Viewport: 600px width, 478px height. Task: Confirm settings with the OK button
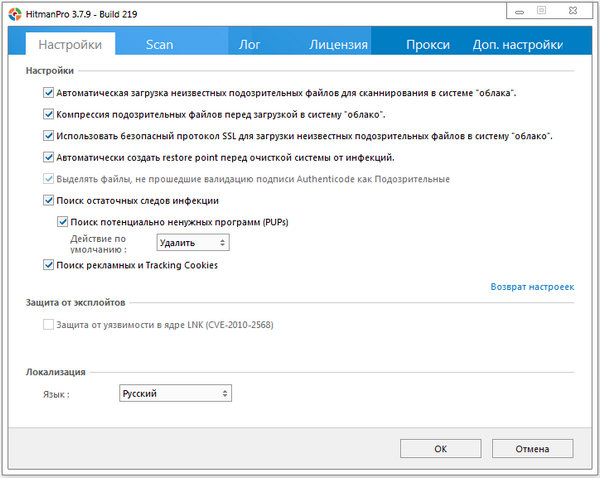click(440, 449)
